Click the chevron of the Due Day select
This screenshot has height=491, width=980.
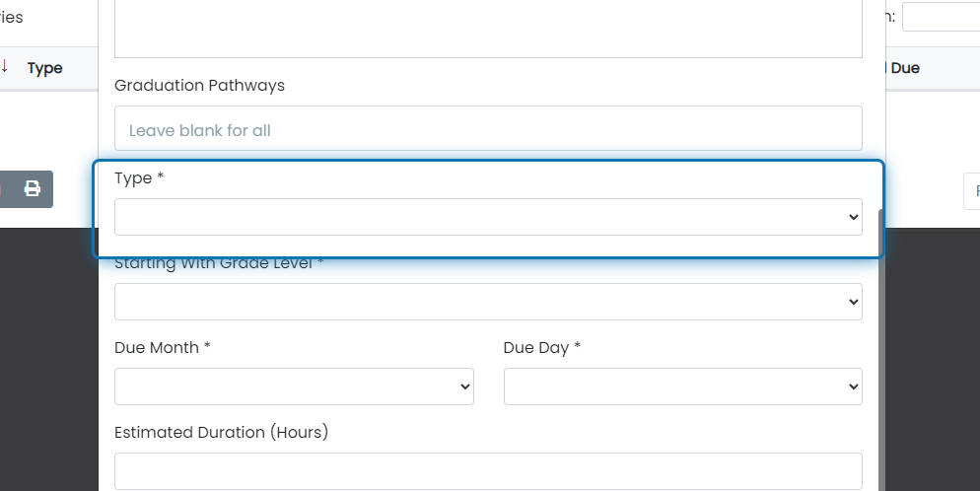click(853, 386)
